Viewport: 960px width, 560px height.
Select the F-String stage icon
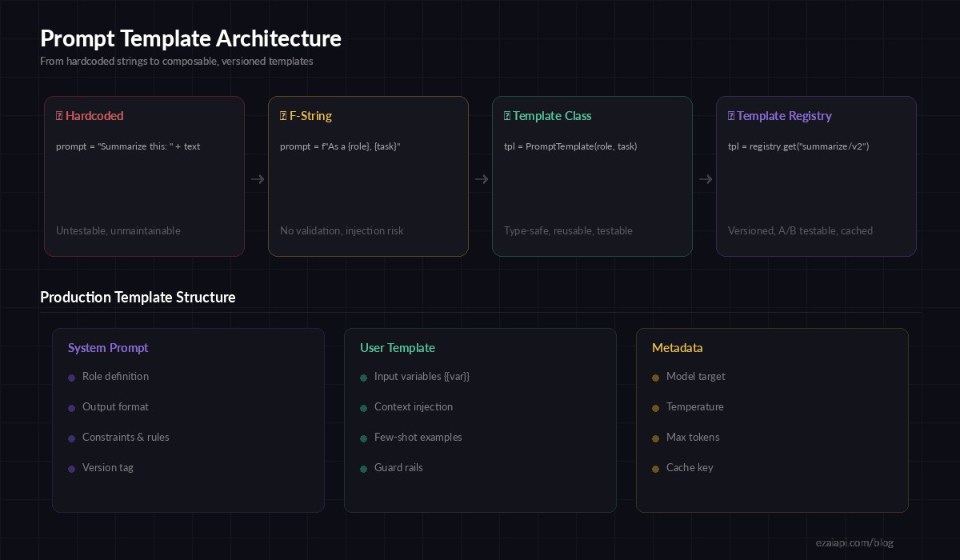[x=283, y=115]
